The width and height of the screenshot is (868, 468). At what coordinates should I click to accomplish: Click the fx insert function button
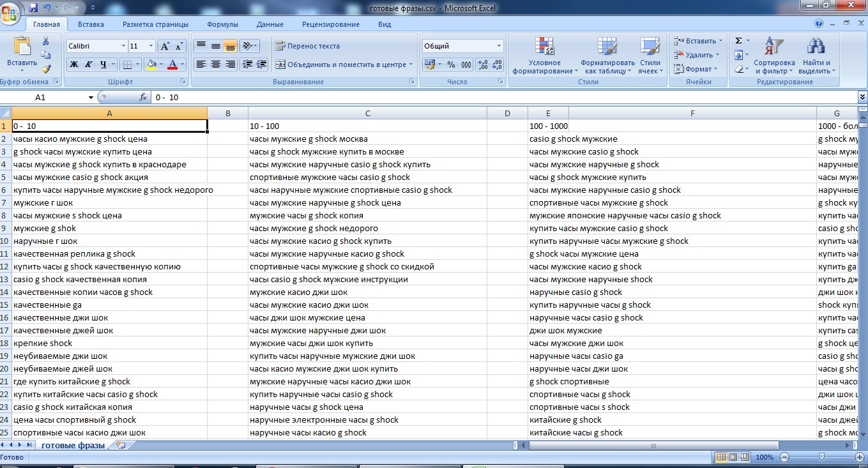click(x=143, y=98)
